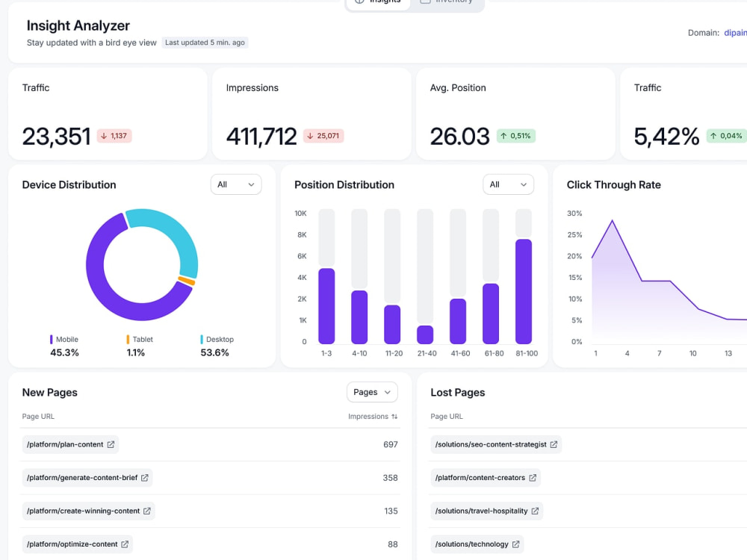The width and height of the screenshot is (747, 560).
Task: Open external link icon for /platform/generate-content-brief
Action: 145,478
